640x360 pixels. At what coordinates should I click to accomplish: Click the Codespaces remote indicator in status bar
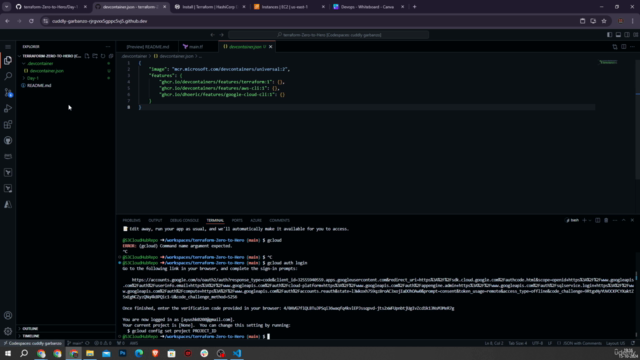coord(33,343)
